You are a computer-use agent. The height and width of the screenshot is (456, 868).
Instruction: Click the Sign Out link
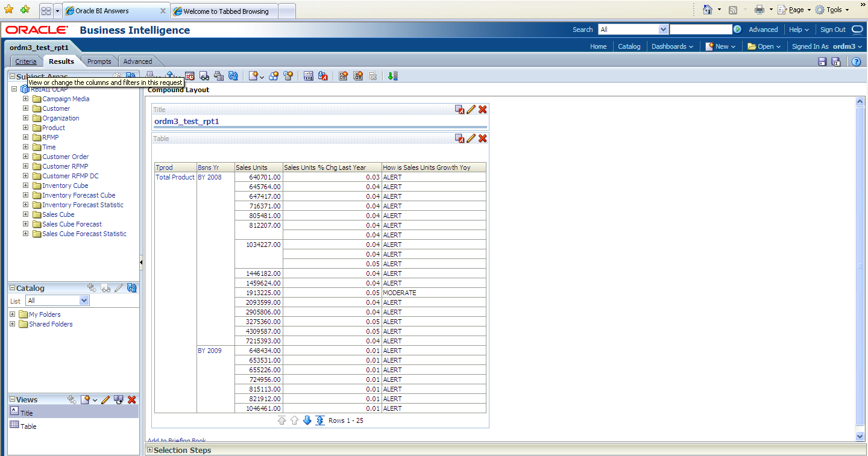832,30
